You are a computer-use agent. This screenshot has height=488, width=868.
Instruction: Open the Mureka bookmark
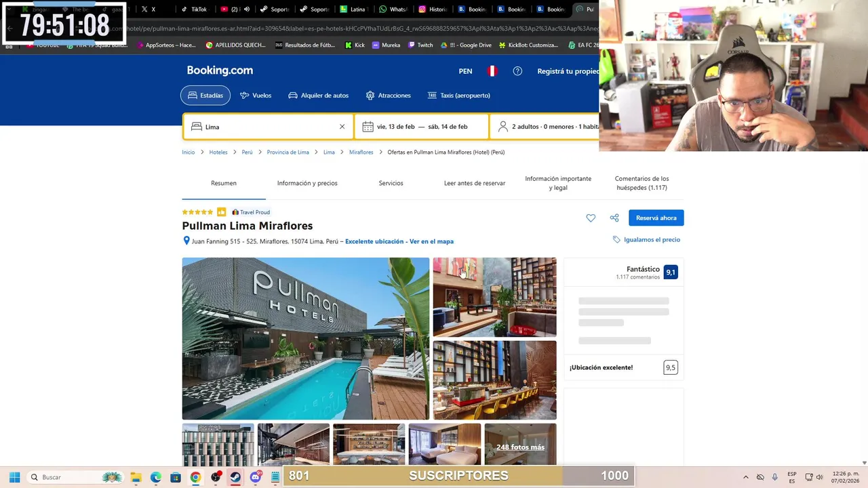[387, 45]
